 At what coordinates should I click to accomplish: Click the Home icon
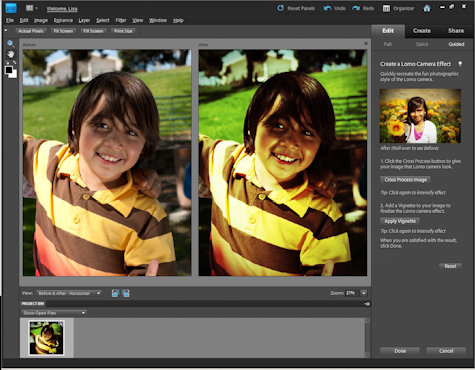[427, 8]
